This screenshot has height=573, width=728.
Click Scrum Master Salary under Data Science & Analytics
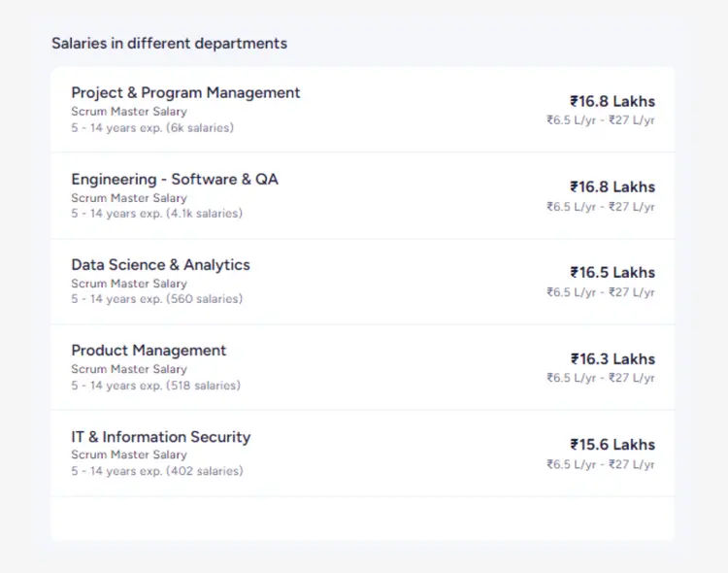click(x=128, y=284)
